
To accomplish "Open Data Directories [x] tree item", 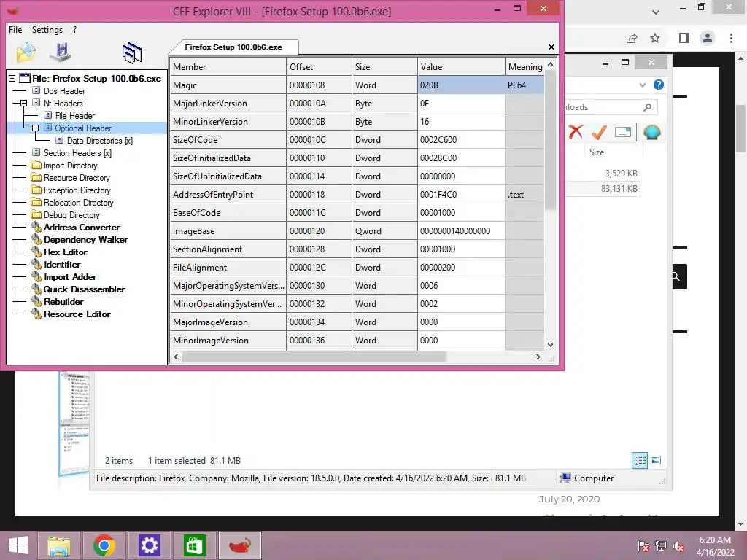I will tap(99, 141).
